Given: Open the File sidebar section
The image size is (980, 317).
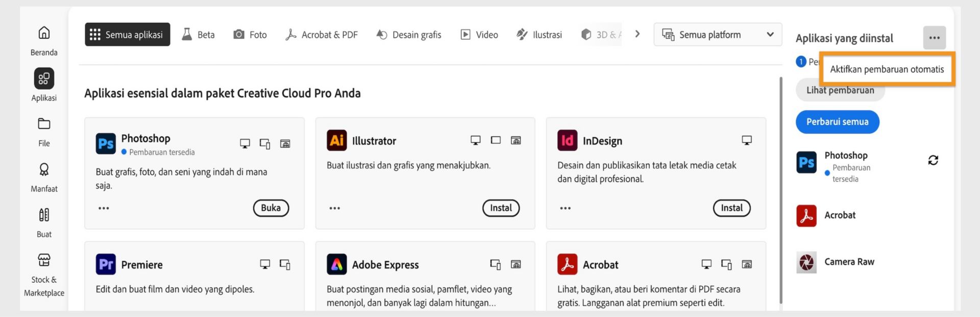Looking at the screenshot, I should [x=44, y=132].
